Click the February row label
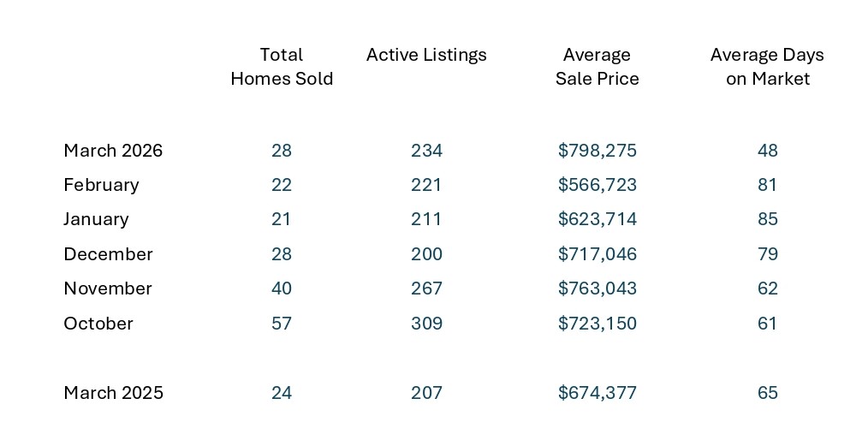Viewport: 868px width, 446px height. pyautogui.click(x=101, y=185)
